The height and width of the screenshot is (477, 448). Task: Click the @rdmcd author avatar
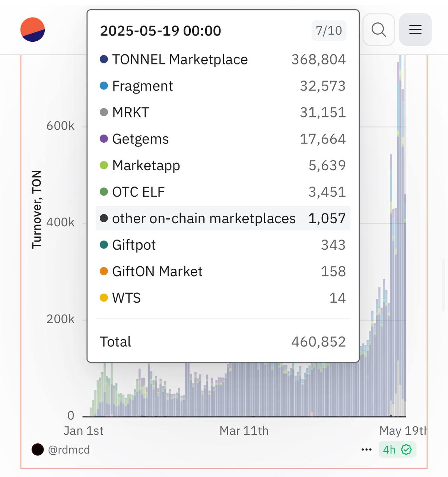pyautogui.click(x=38, y=450)
